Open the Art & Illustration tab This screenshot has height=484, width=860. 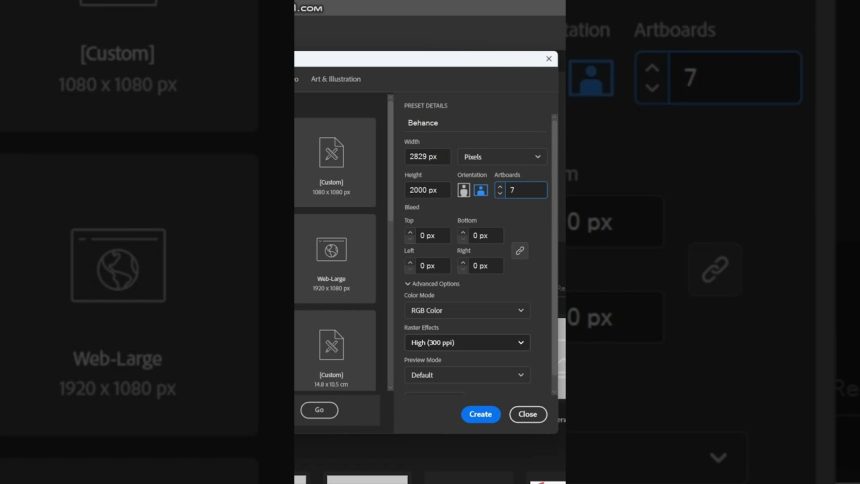[x=336, y=79]
